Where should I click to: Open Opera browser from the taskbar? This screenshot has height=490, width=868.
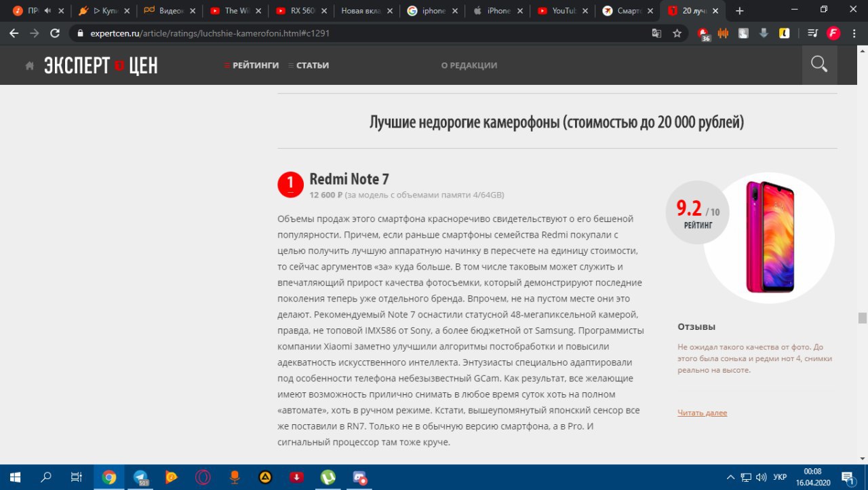pyautogui.click(x=203, y=477)
